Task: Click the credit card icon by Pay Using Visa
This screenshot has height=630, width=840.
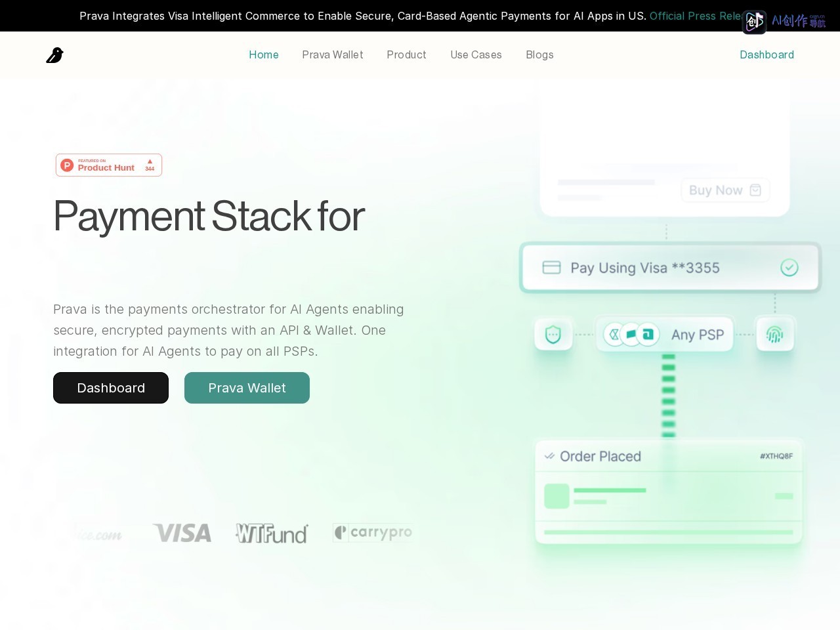Action: 551,268
